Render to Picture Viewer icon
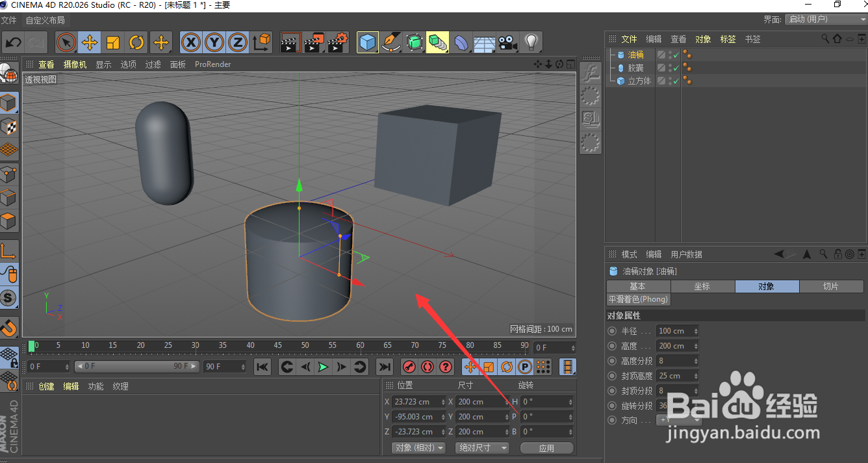This screenshot has width=868, height=463. coord(314,44)
